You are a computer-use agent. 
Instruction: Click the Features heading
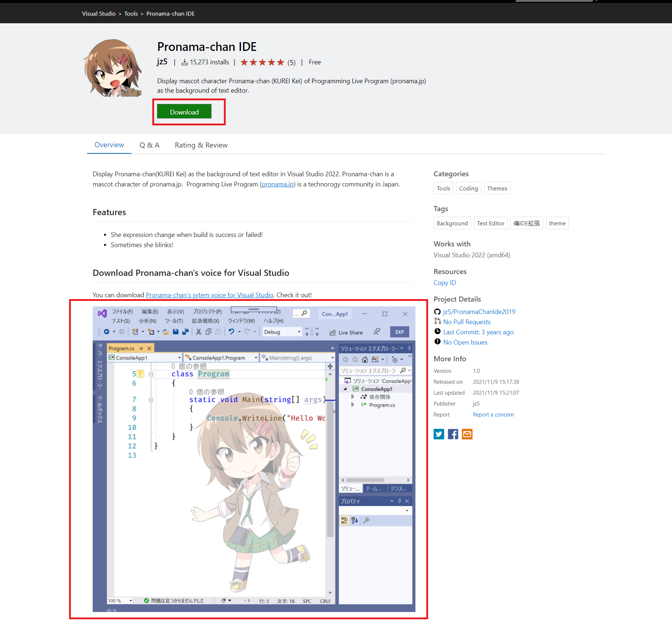tap(109, 212)
